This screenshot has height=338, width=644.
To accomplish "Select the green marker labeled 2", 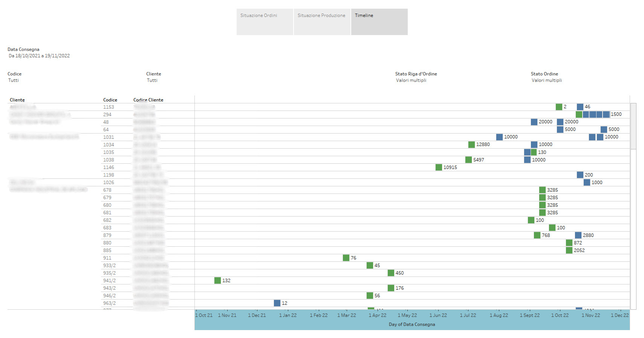I will point(559,107).
